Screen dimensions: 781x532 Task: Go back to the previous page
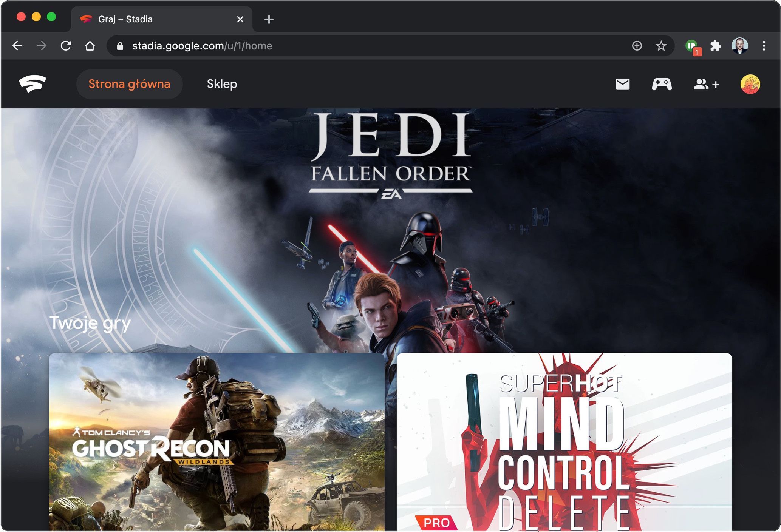[17, 46]
